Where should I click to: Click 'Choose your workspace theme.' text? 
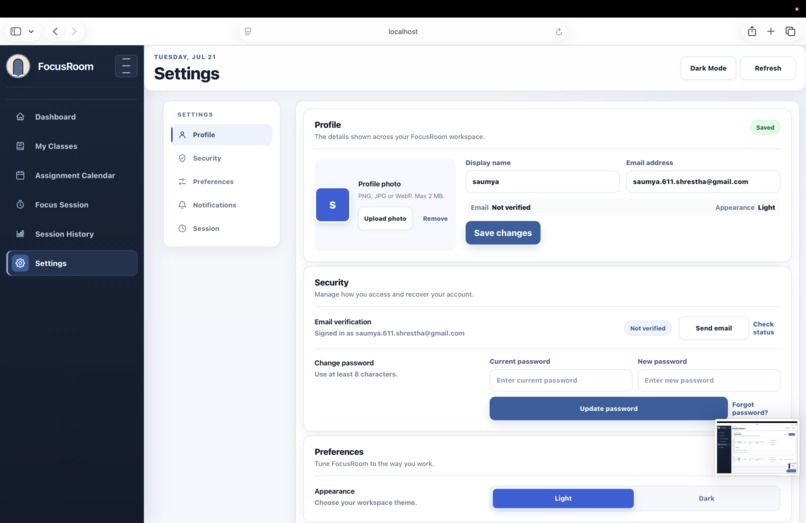click(365, 502)
